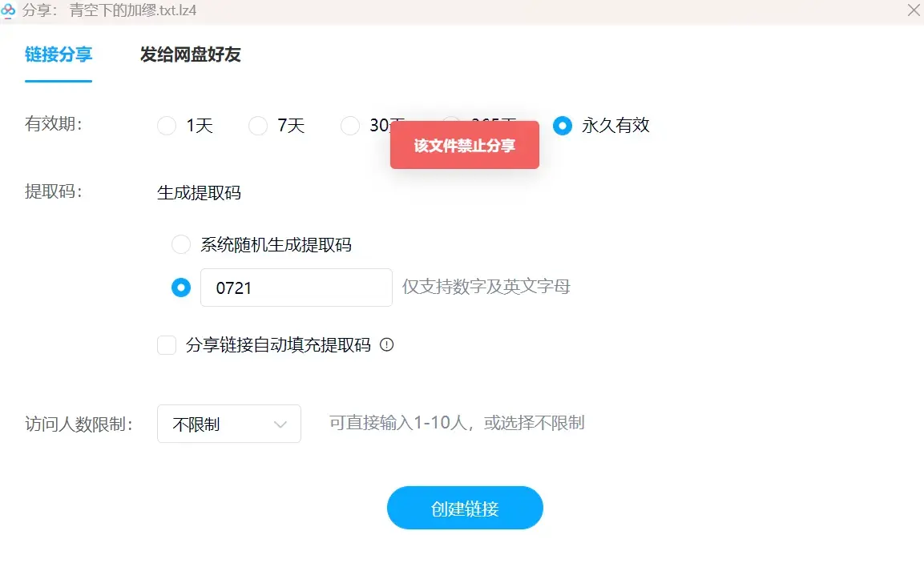Select the 7天 validity radio button
Screen dimensions: 924x563
point(258,126)
